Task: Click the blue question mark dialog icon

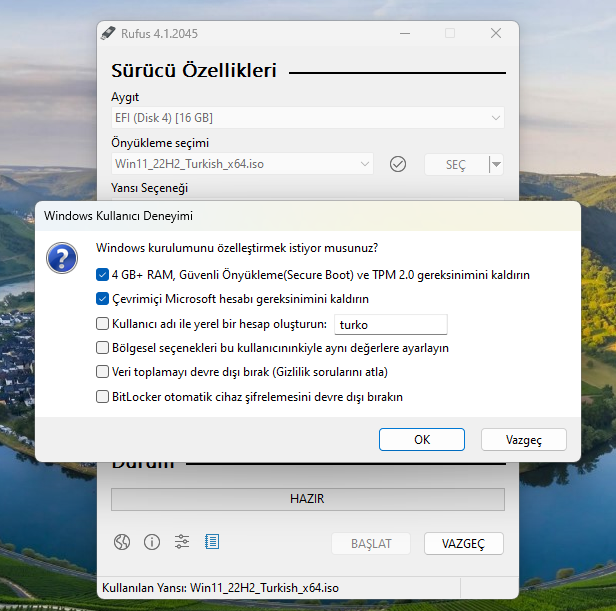Action: click(62, 258)
